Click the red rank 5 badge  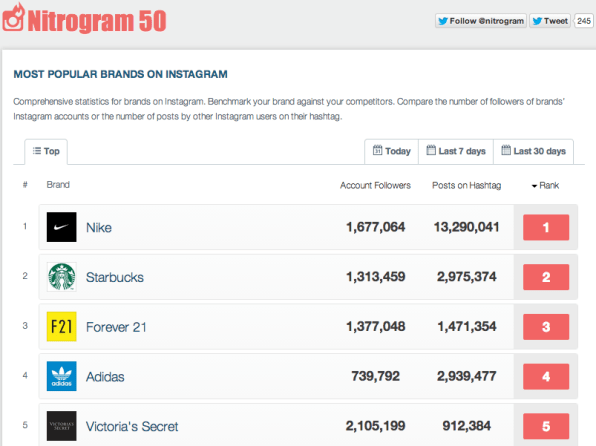coord(546,426)
